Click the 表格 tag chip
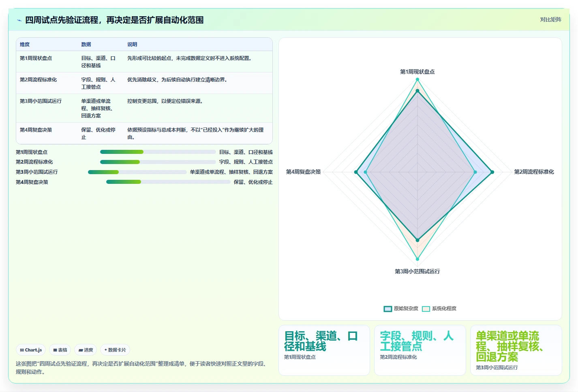This screenshot has width=578, height=392. (60, 350)
